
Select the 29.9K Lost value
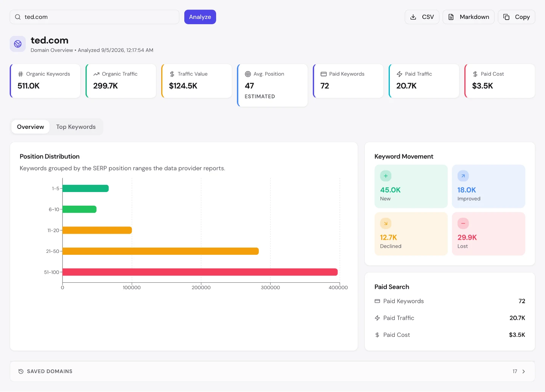[x=467, y=238]
